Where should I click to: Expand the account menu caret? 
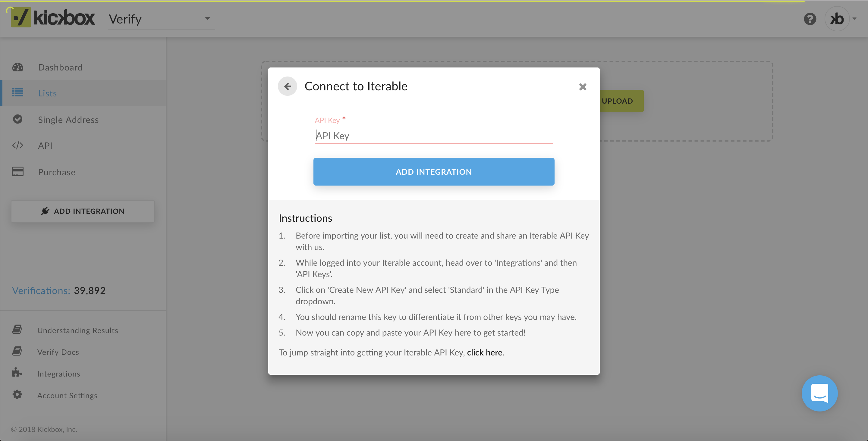pos(855,19)
